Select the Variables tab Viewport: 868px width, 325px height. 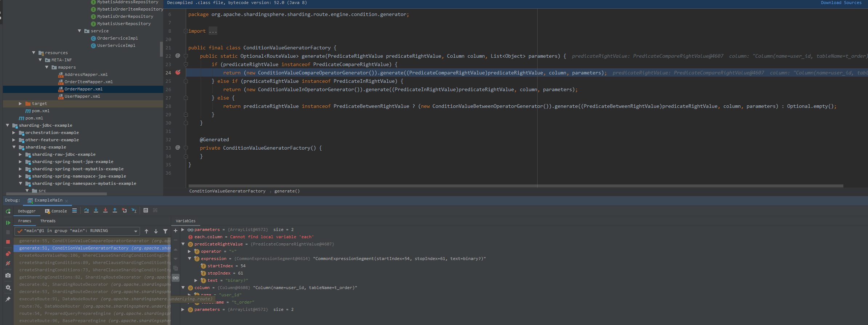(x=186, y=221)
